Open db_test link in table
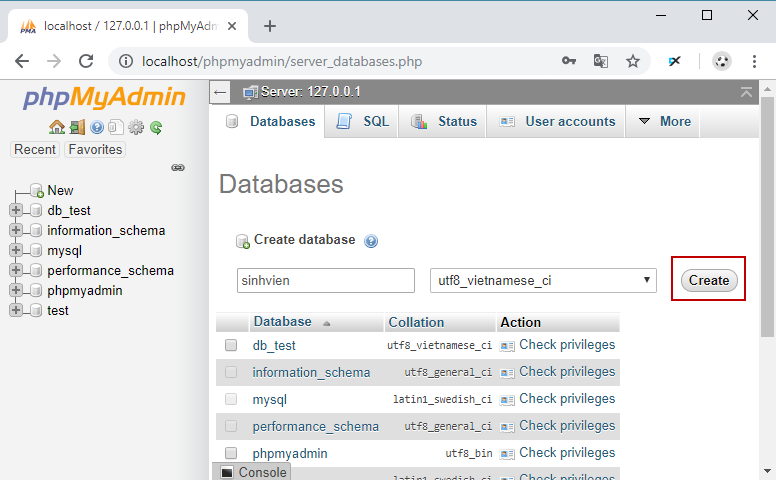This screenshot has width=776, height=480. point(274,345)
